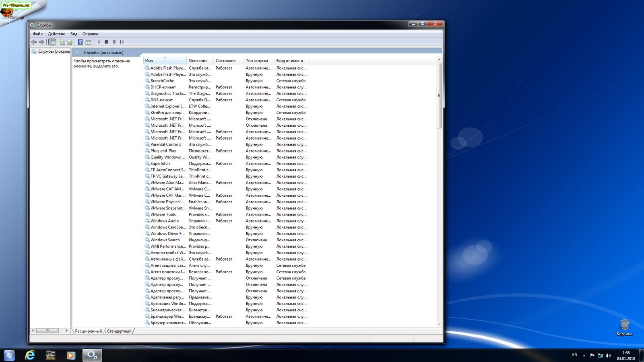Click the Start service play icon
644x362 pixels.
click(x=99, y=42)
